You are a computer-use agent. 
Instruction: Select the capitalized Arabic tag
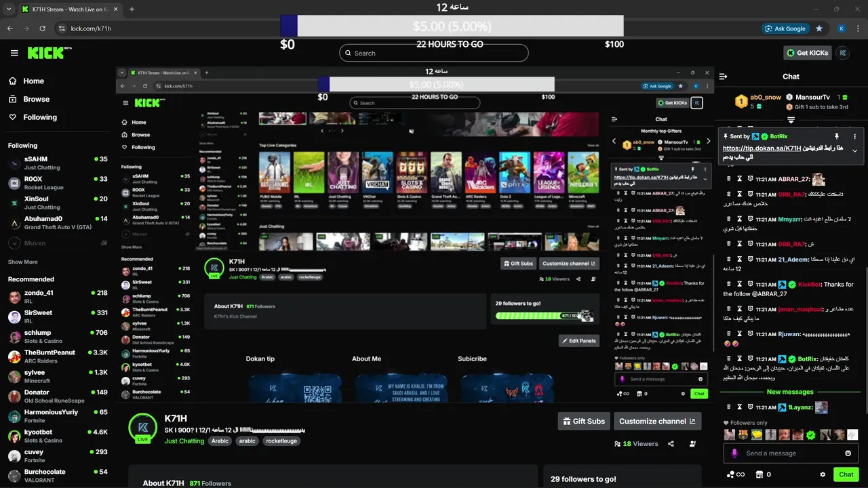[x=220, y=441]
